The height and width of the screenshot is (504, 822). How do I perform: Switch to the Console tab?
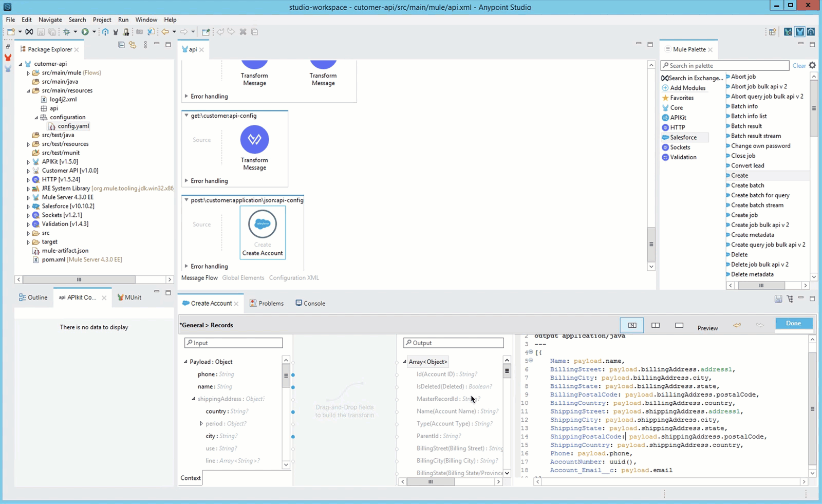[310, 303]
